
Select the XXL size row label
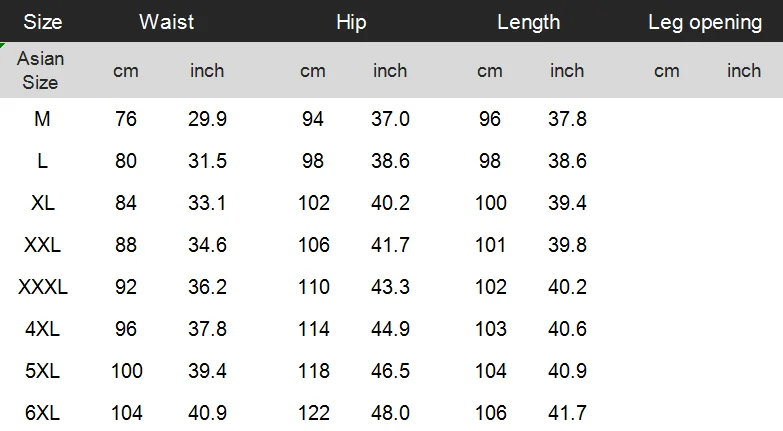42,245
